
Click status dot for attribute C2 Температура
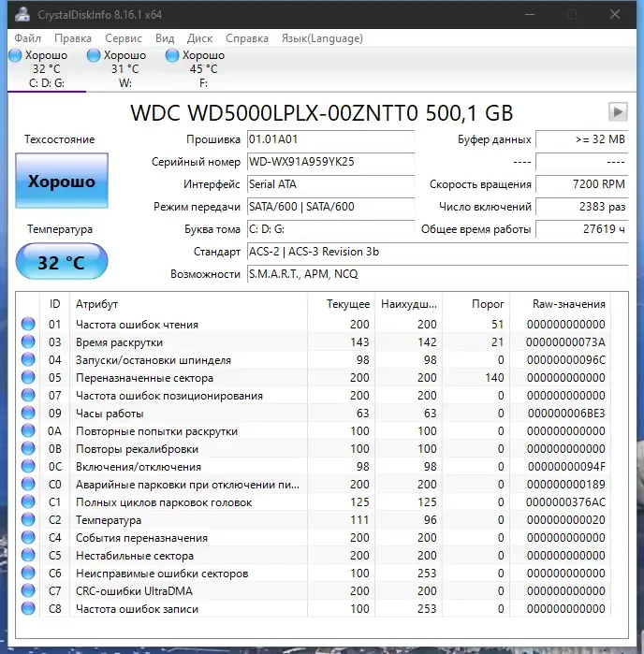pos(28,519)
